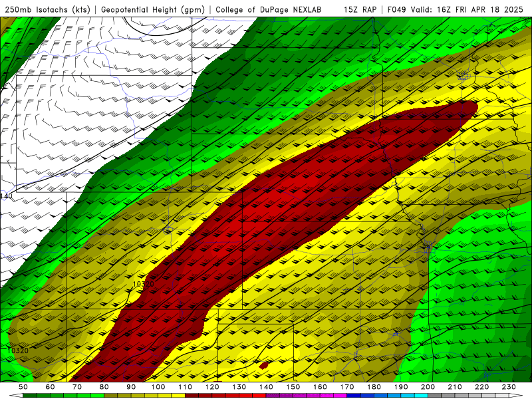This screenshot has width=532, height=399.
Task: Click the legend value 170
Action: [347, 387]
